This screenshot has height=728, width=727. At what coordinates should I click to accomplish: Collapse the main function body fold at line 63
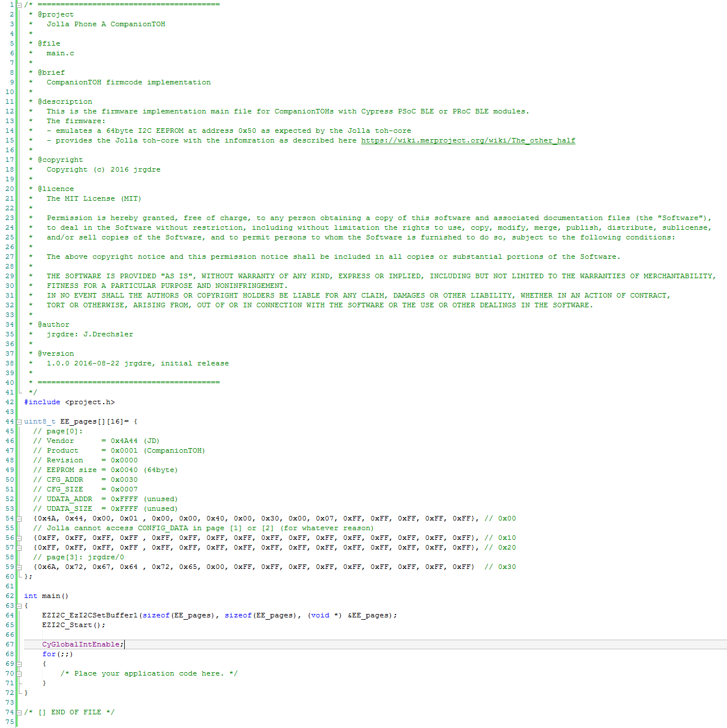pos(19,606)
